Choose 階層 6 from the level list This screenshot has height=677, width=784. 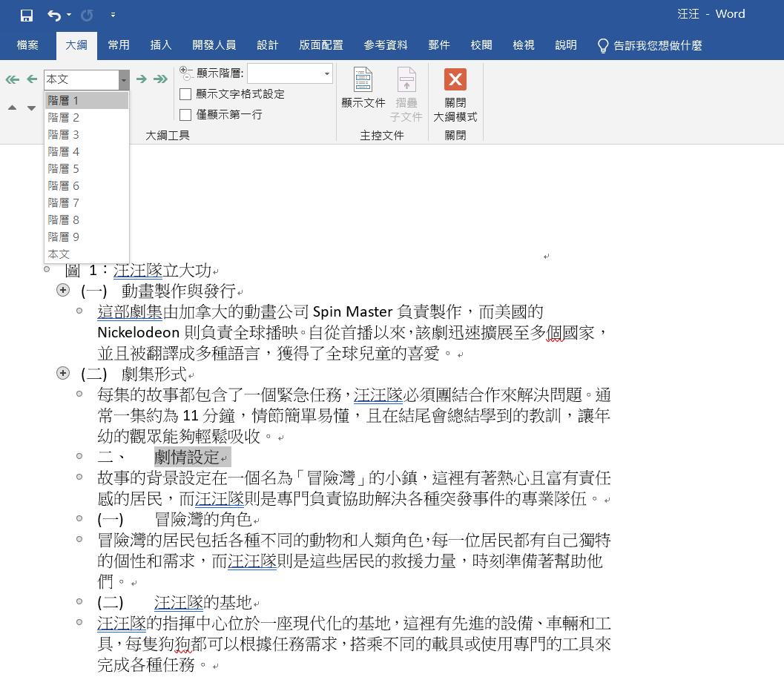(x=87, y=185)
